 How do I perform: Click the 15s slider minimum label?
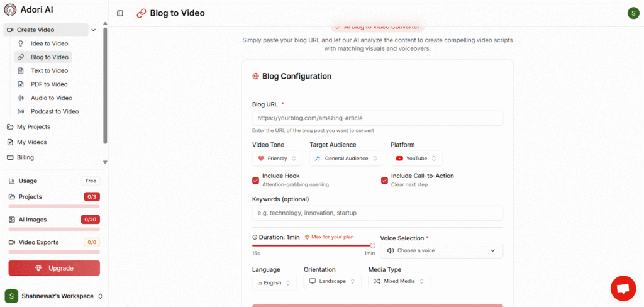coord(256,254)
